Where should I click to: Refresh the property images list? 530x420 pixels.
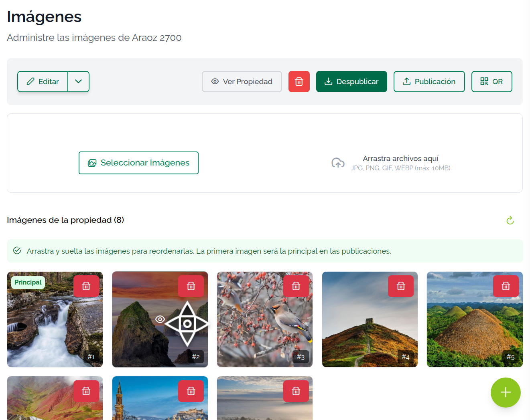coord(510,220)
